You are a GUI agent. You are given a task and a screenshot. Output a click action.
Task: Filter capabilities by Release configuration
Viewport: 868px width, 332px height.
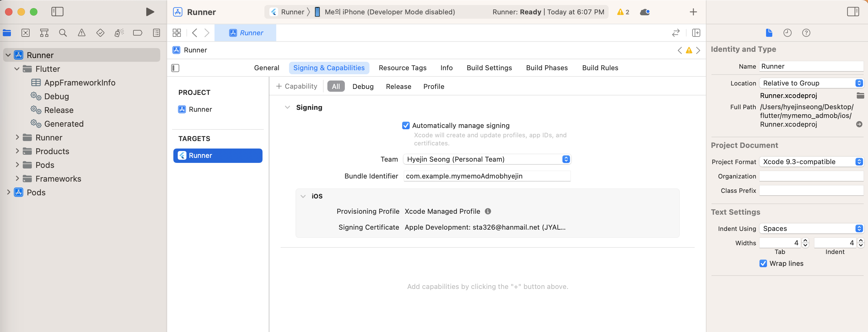click(x=398, y=87)
